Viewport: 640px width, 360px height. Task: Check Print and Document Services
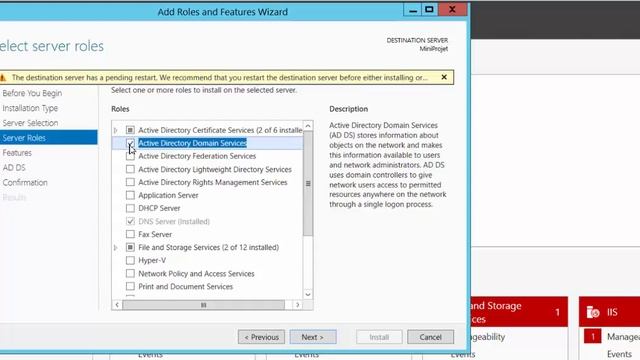(x=130, y=287)
